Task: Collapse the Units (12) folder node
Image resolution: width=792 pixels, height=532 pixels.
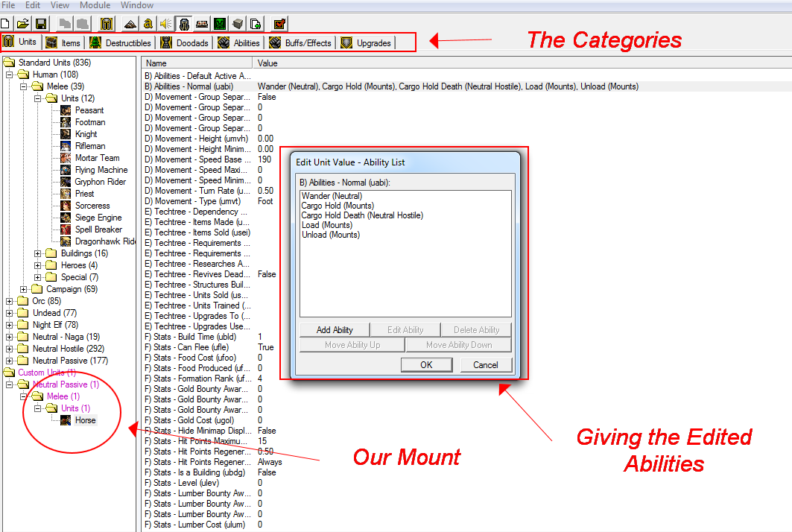Action: pos(37,98)
